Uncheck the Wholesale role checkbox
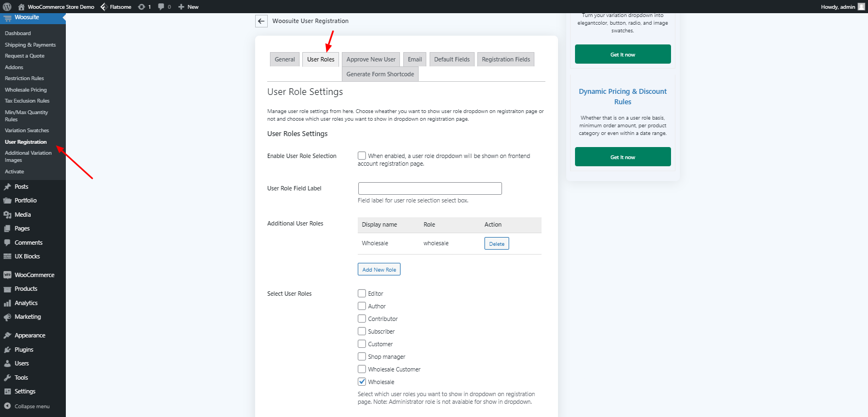 tap(362, 382)
